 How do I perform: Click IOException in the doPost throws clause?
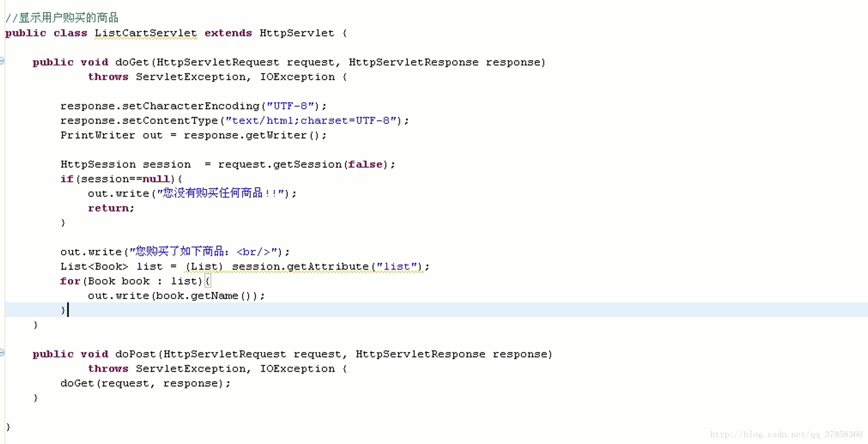click(297, 369)
